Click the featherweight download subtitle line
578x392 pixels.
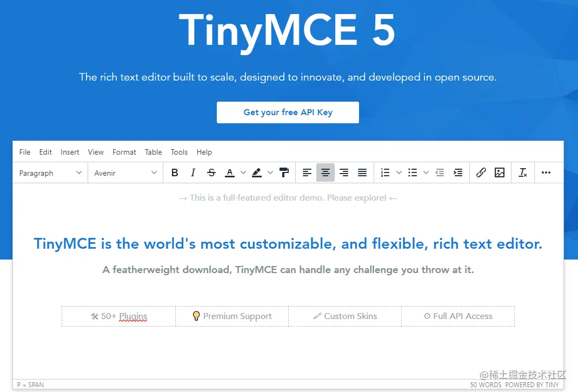[288, 270]
